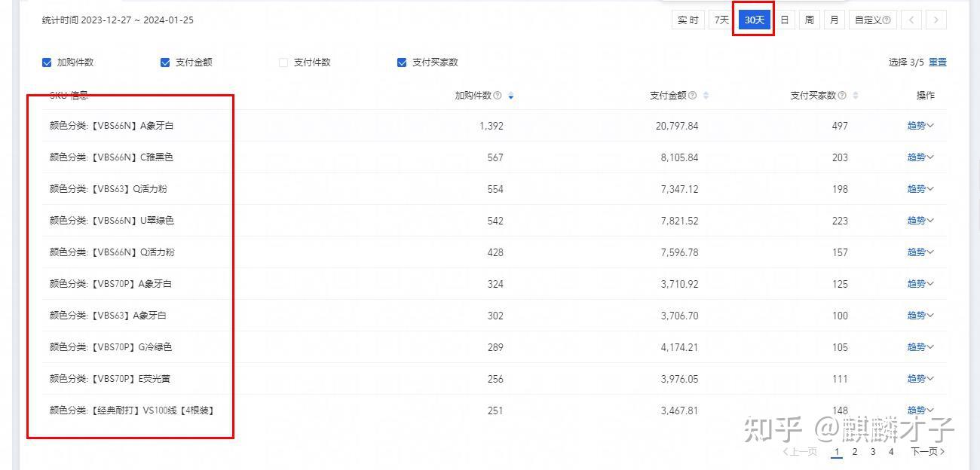
Task: Expand 趋势 for VBS66N A象牙白 row
Action: (920, 126)
